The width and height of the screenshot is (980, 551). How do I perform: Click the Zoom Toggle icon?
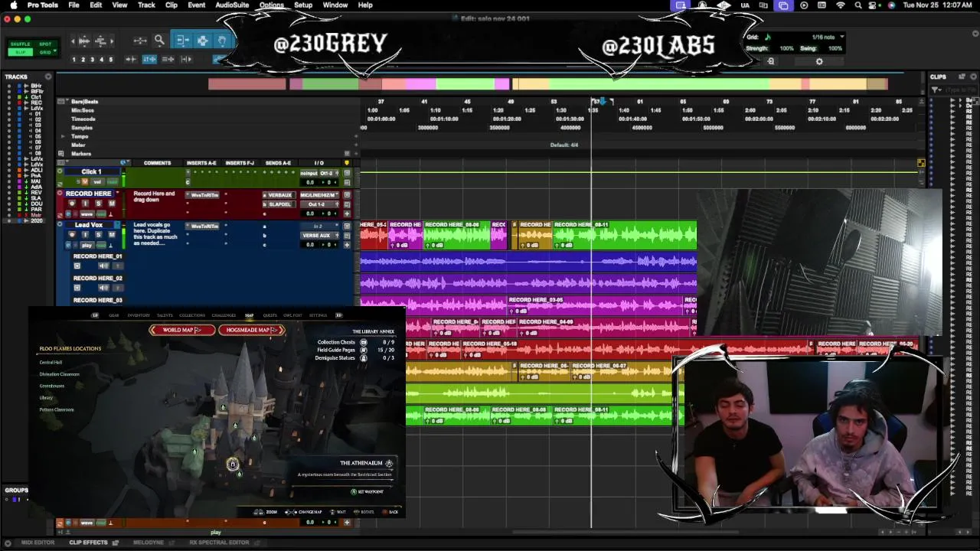[140, 41]
